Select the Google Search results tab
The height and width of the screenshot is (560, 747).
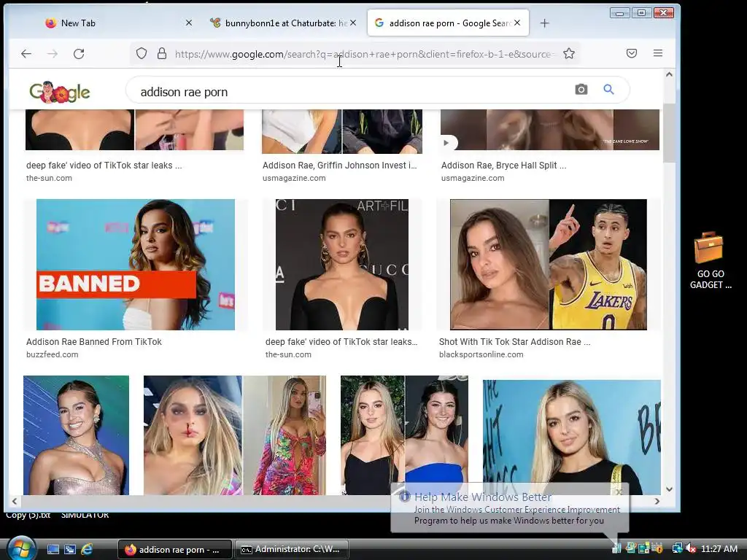448,23
